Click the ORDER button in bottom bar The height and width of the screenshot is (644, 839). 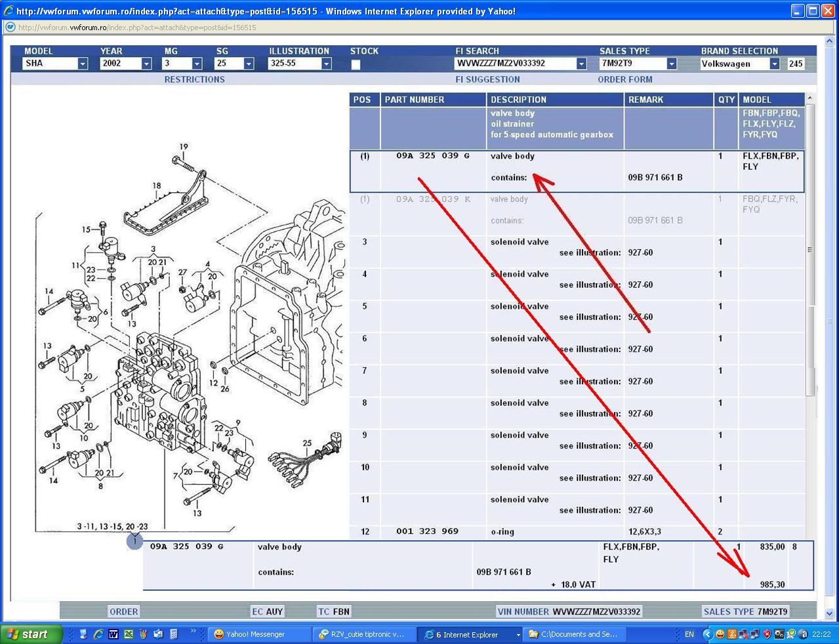[x=124, y=612]
